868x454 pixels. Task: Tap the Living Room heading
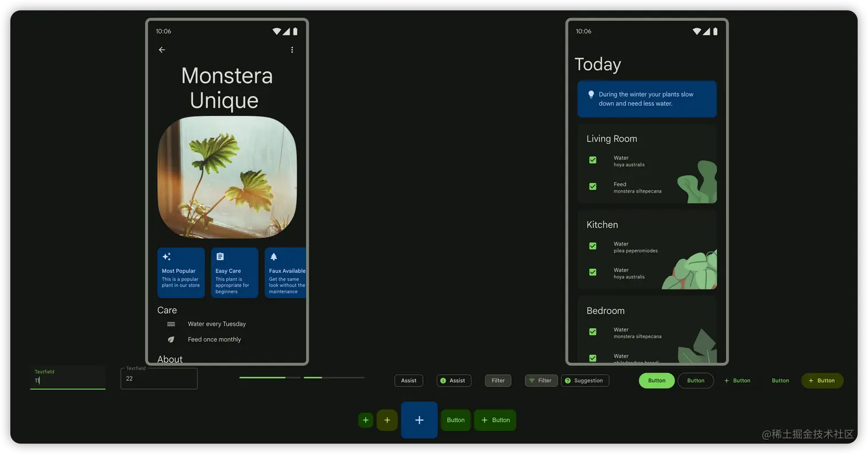click(611, 138)
